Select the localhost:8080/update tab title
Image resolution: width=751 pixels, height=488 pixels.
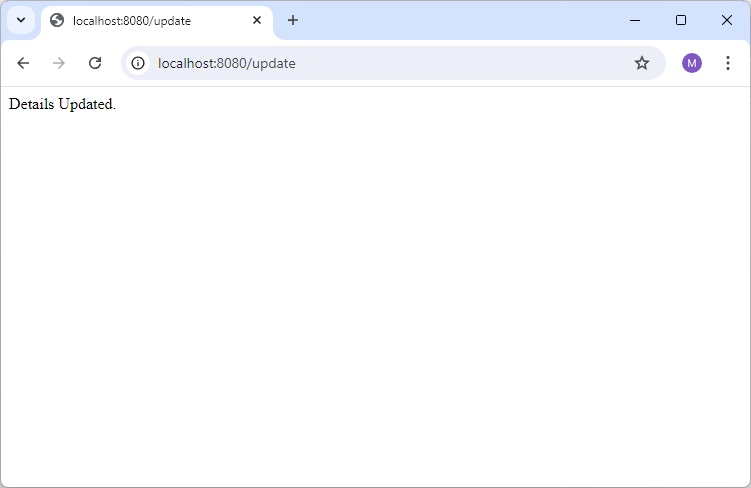click(132, 20)
